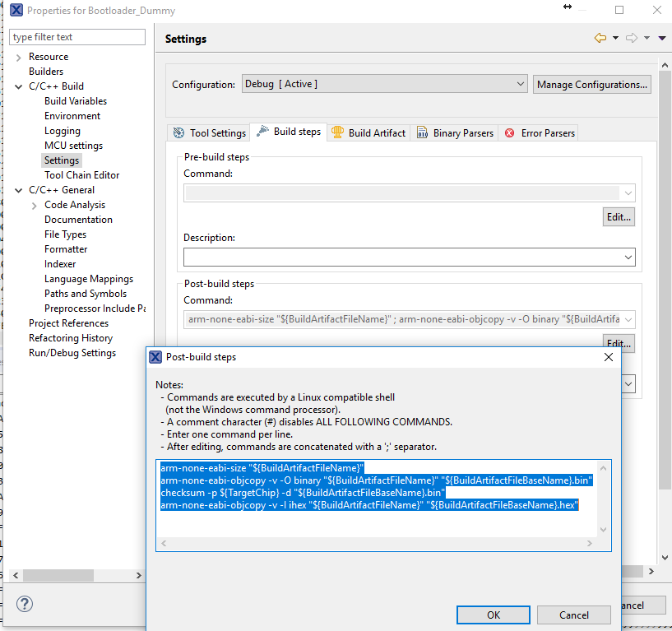Open the Settings view menu triangle
Image resolution: width=672 pixels, height=631 pixels.
[661, 38]
